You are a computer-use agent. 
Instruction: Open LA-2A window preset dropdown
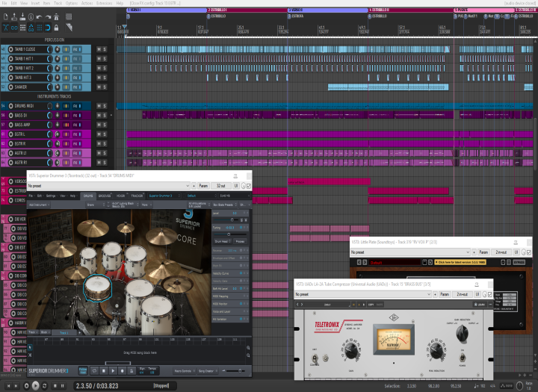tap(362, 294)
